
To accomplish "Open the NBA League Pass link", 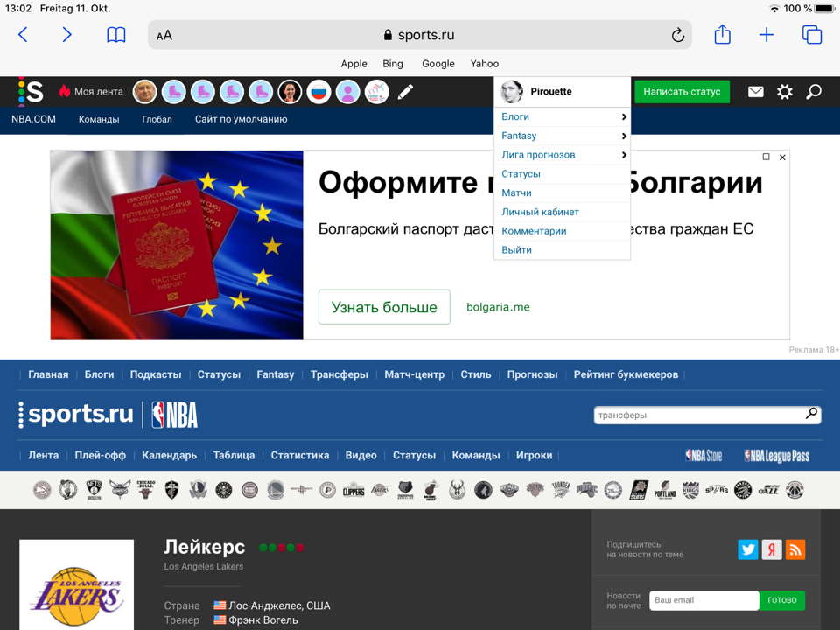I will click(x=777, y=456).
